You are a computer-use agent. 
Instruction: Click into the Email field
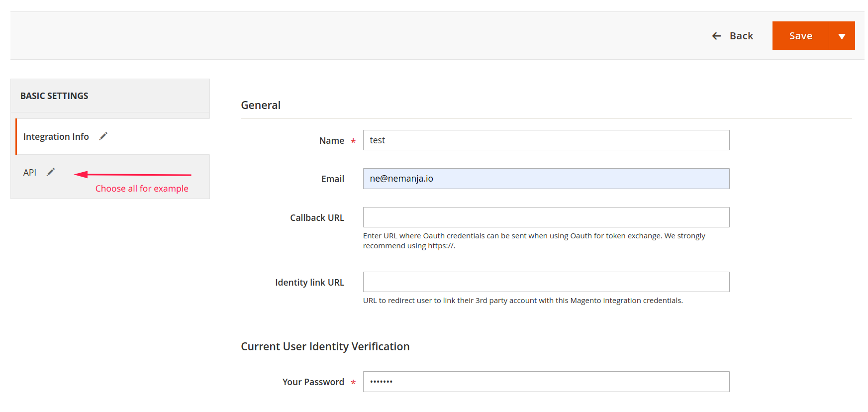pos(546,179)
